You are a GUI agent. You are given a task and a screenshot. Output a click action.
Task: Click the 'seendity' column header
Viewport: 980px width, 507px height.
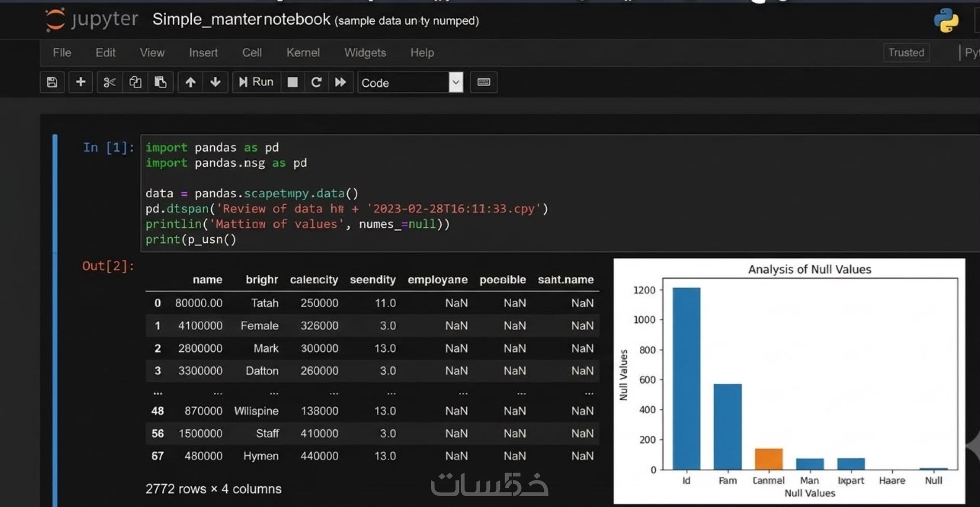coord(373,280)
